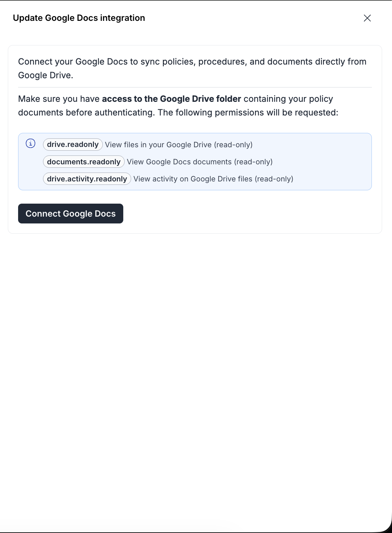Select the drive.activity.readonly scope badge
Viewport: 392px width, 533px height.
tap(87, 179)
